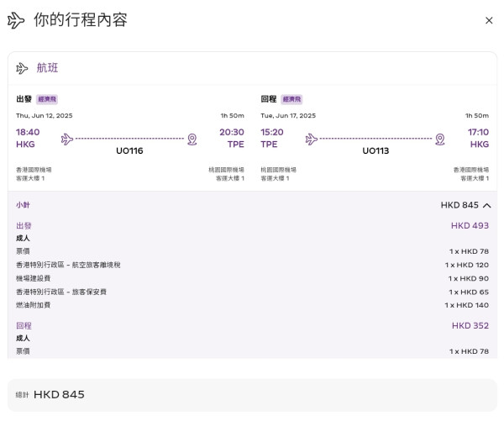Click the 你的行程內容 title

tap(81, 19)
